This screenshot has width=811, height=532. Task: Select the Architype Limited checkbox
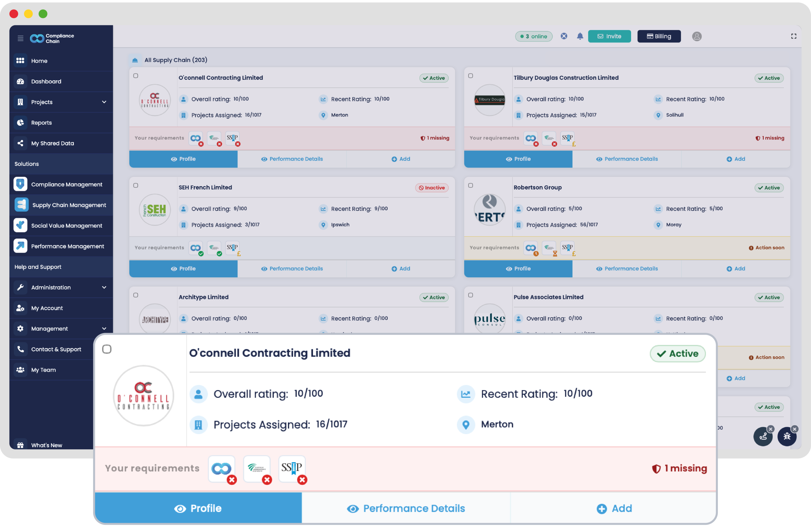(136, 295)
